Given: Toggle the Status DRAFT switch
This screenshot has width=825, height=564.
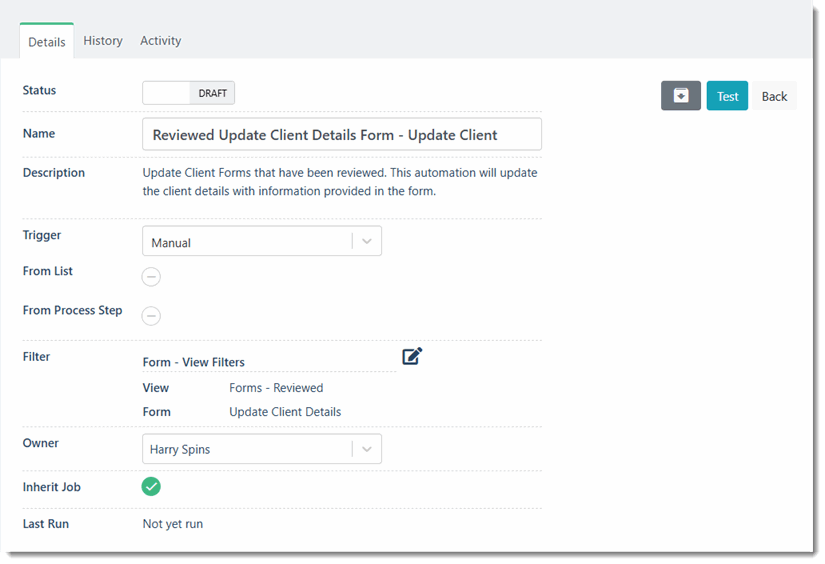Looking at the screenshot, I should [188, 93].
